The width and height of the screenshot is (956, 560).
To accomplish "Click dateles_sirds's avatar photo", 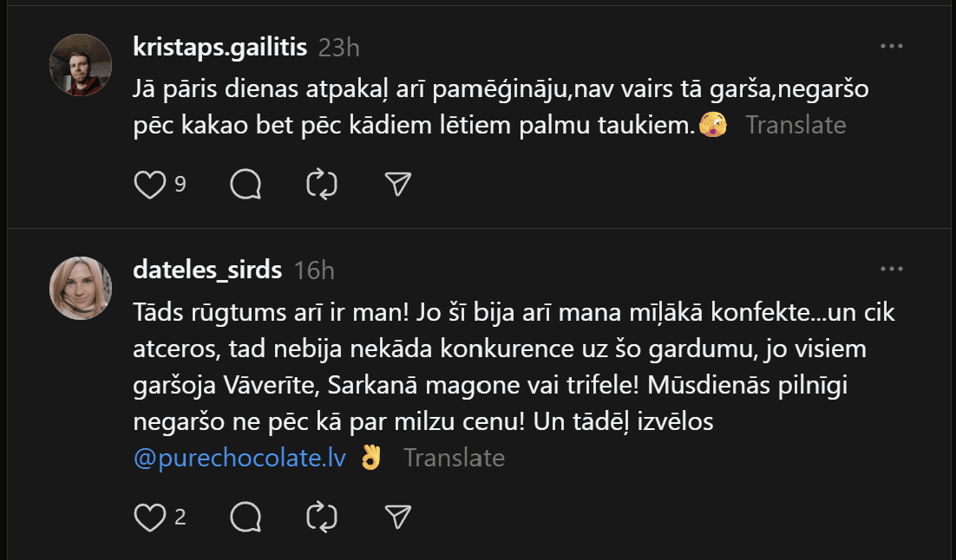I will pos(81,288).
